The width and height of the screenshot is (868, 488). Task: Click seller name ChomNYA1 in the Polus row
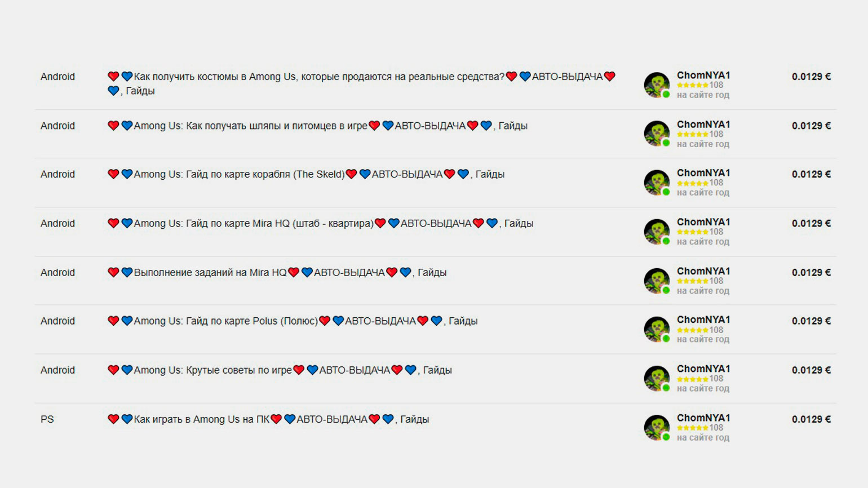pos(703,320)
